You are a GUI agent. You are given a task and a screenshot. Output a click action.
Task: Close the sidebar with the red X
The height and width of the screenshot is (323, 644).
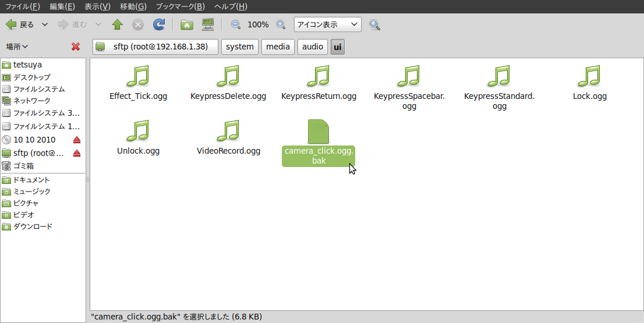(x=76, y=47)
